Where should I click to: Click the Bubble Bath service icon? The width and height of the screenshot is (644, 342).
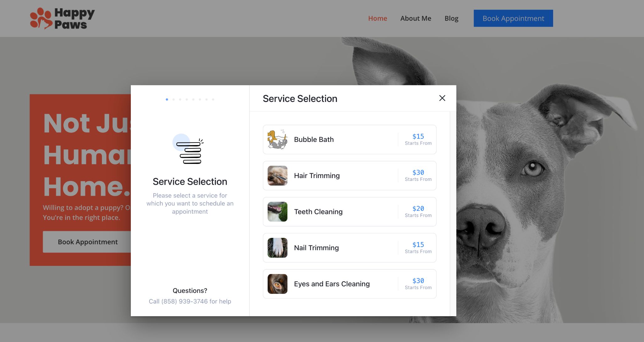[x=277, y=139]
